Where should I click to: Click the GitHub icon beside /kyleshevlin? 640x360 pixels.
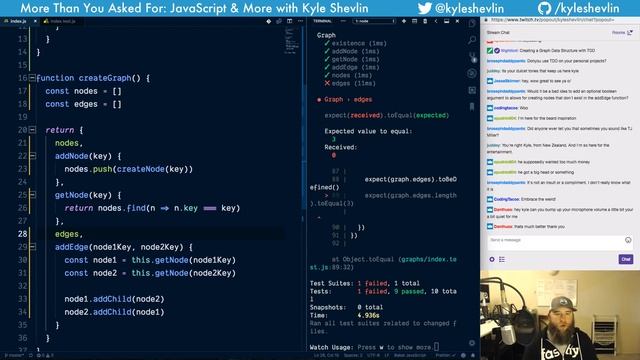544,8
